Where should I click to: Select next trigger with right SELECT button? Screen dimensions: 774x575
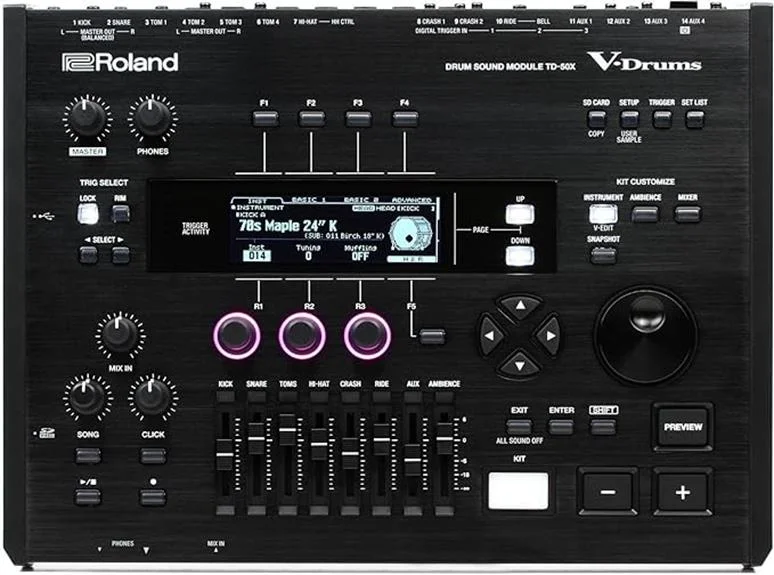pyautogui.click(x=120, y=255)
